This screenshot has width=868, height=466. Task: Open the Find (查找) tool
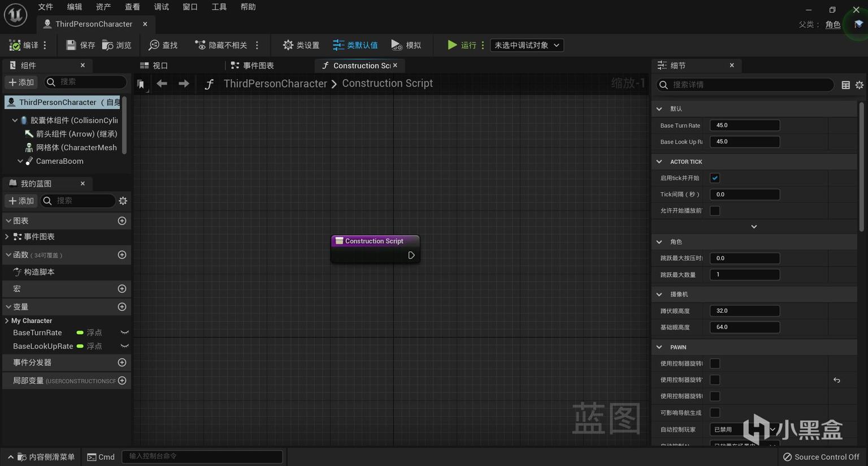163,45
